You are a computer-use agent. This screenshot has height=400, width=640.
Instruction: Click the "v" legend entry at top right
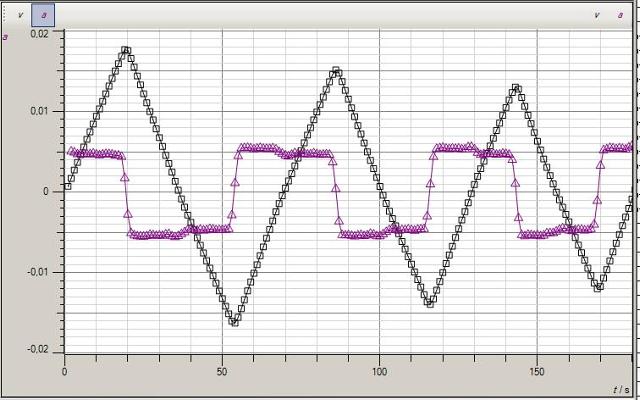click(597, 15)
